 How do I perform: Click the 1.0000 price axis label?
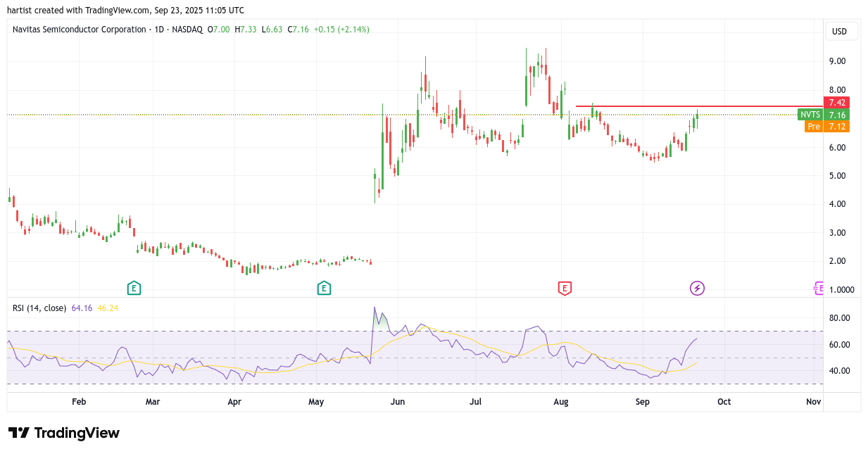(842, 289)
